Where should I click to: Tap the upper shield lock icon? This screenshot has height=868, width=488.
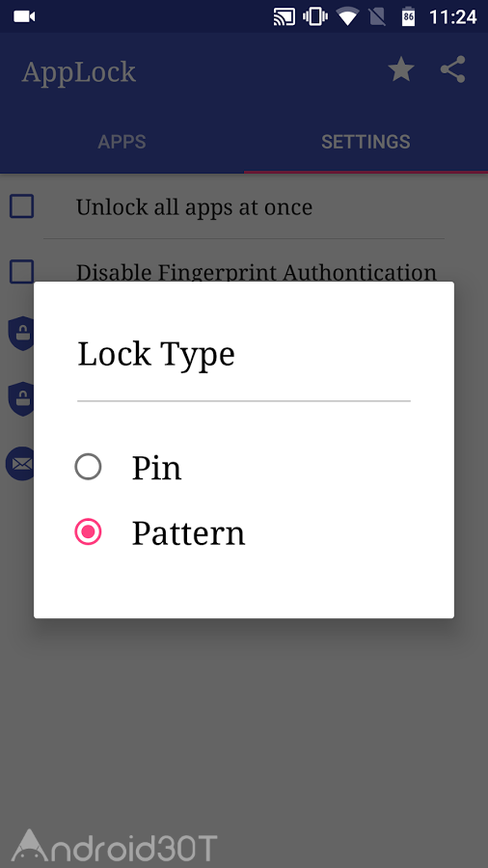pyautogui.click(x=21, y=334)
